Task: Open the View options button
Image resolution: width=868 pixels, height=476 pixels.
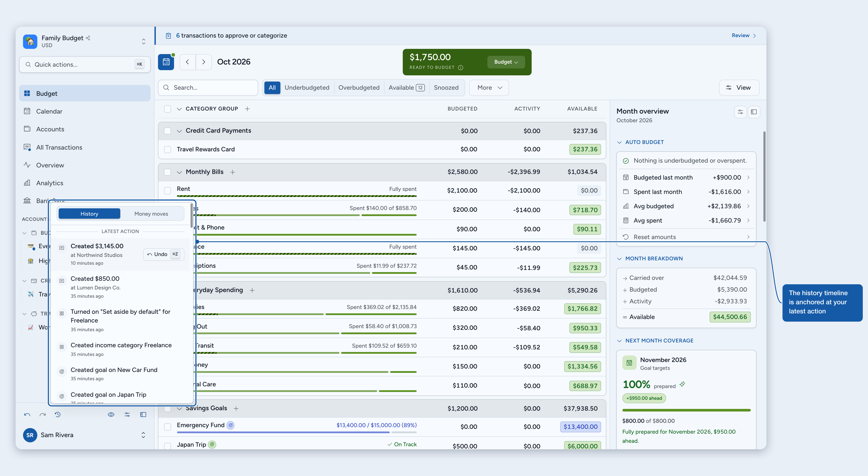Action: point(739,88)
